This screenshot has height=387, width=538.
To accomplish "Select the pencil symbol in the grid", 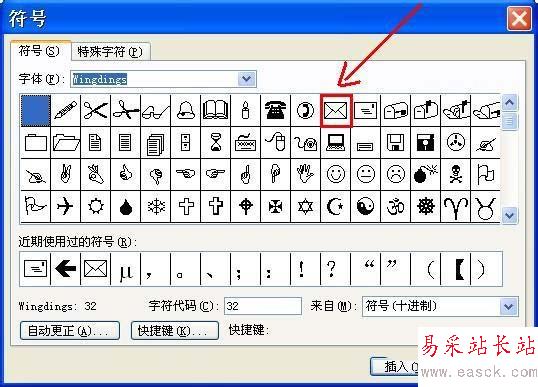I will (x=66, y=110).
